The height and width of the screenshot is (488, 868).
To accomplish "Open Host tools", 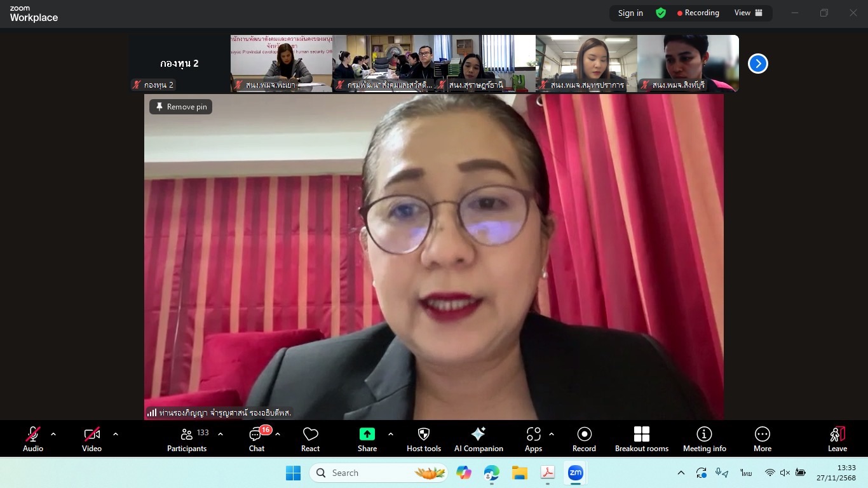I will [x=423, y=439].
